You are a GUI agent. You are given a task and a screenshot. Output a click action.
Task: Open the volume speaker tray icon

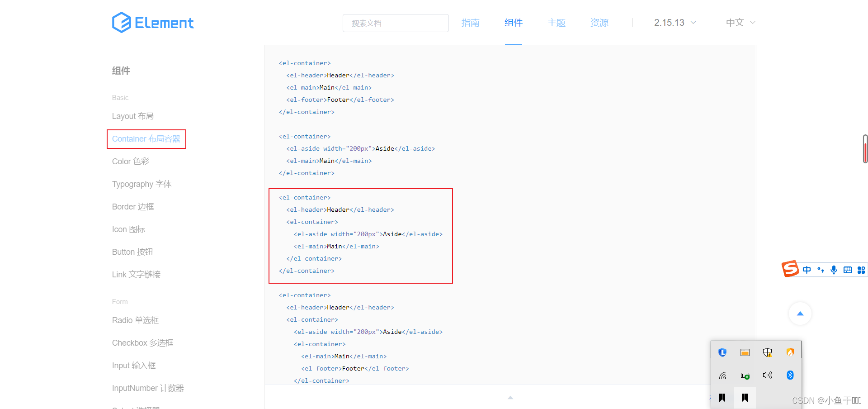point(768,375)
